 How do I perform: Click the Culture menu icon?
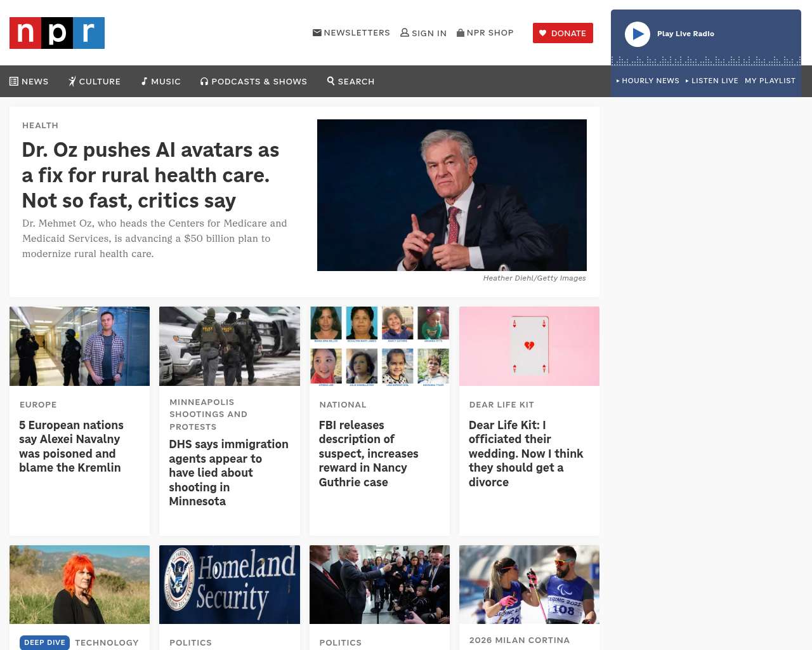click(72, 81)
